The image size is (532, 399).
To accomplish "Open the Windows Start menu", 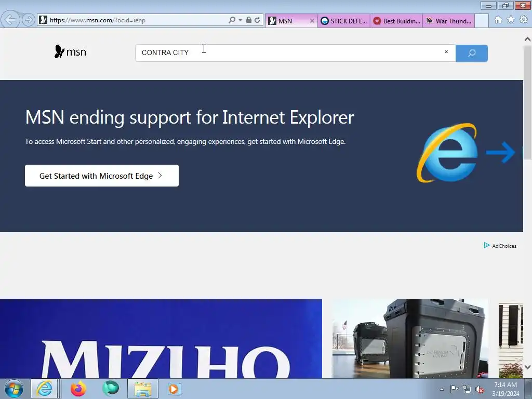I will tap(14, 389).
